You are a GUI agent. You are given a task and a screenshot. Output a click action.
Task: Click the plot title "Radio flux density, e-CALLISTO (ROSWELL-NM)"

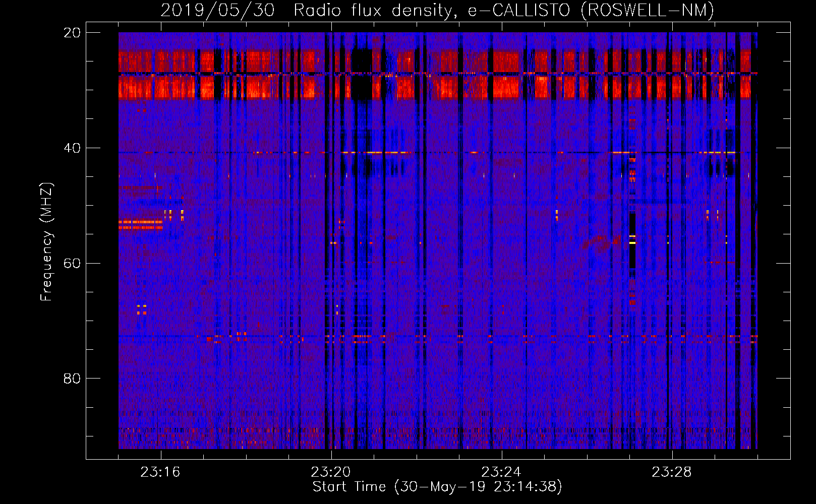click(x=504, y=10)
